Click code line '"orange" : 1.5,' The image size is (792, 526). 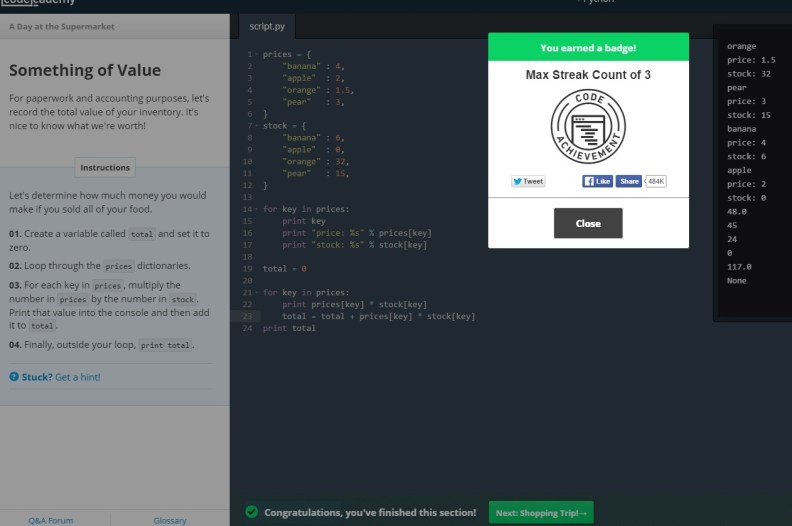tap(318, 90)
